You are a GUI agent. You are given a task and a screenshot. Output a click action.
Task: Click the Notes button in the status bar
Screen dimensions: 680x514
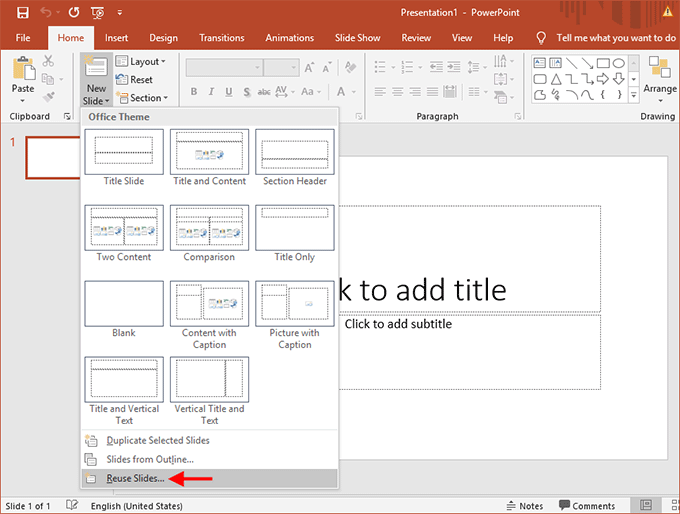[x=525, y=506]
